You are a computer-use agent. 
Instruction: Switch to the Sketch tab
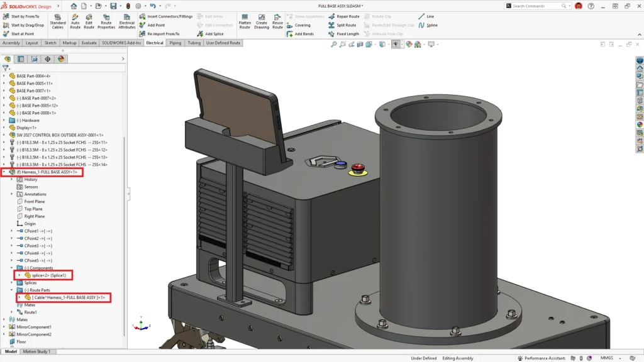[50, 43]
